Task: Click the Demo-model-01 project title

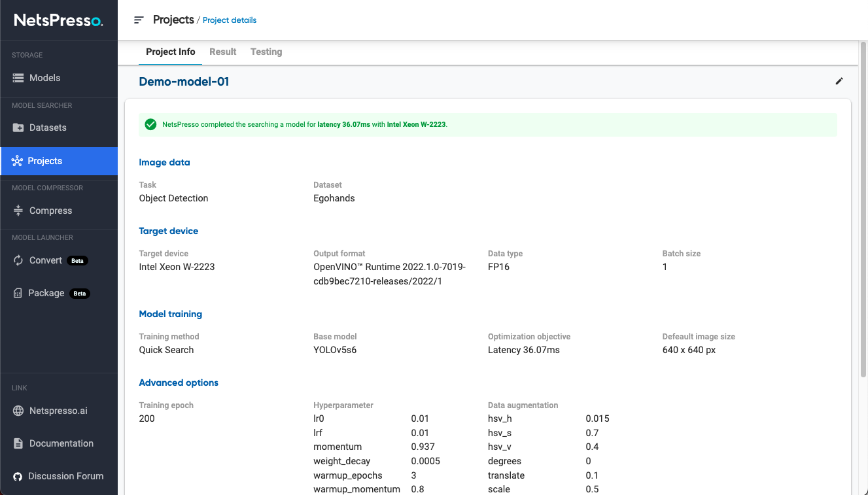Action: point(184,82)
